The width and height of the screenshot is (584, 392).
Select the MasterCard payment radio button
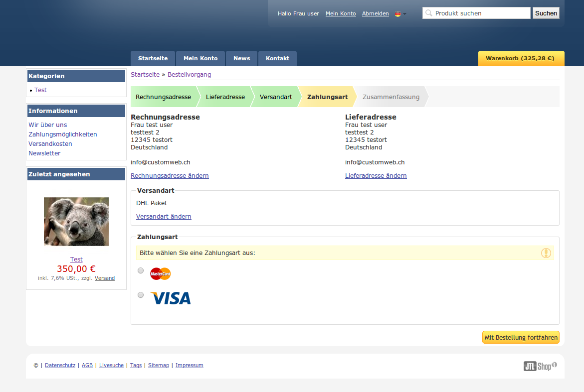click(x=141, y=270)
